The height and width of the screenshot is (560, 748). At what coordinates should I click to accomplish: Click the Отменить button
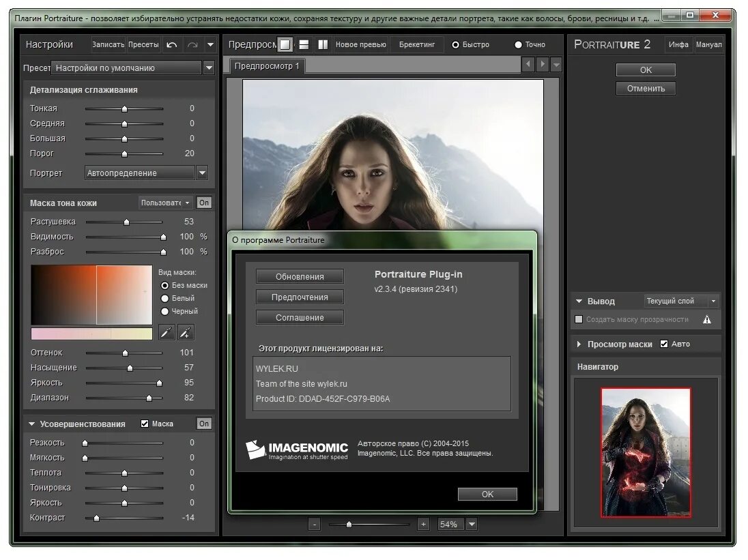646,89
